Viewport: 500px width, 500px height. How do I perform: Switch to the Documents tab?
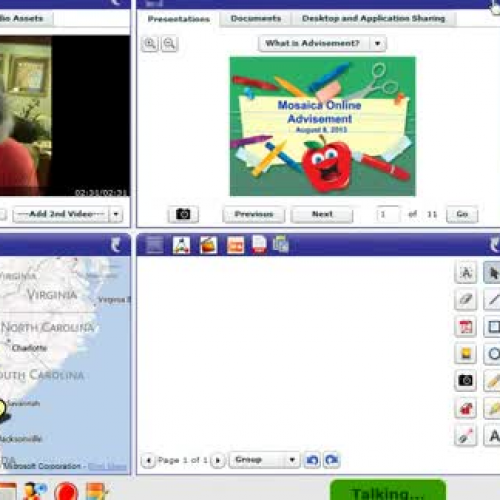[x=256, y=18]
